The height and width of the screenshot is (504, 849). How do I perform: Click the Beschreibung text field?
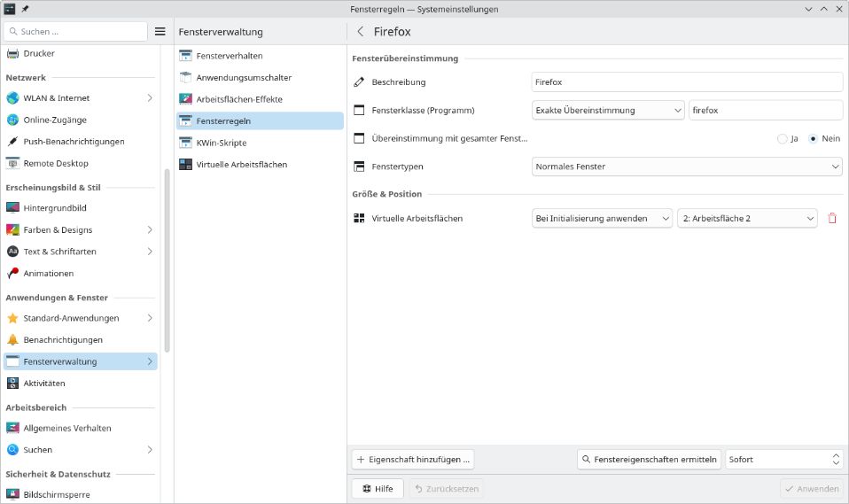coord(686,81)
